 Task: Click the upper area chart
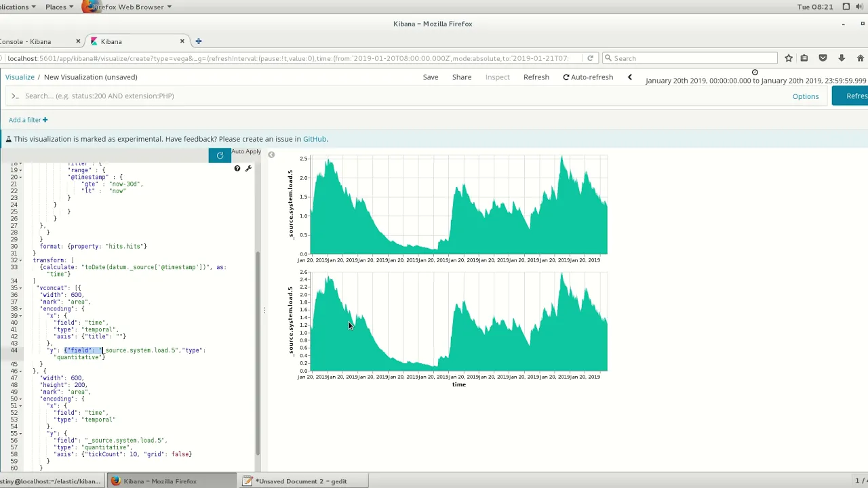458,205
